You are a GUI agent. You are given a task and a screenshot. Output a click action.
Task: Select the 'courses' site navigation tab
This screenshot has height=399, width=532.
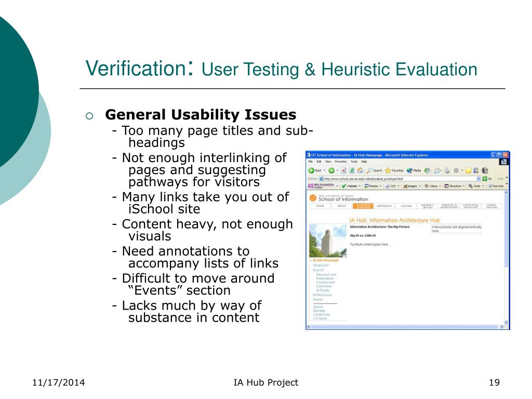coord(406,206)
